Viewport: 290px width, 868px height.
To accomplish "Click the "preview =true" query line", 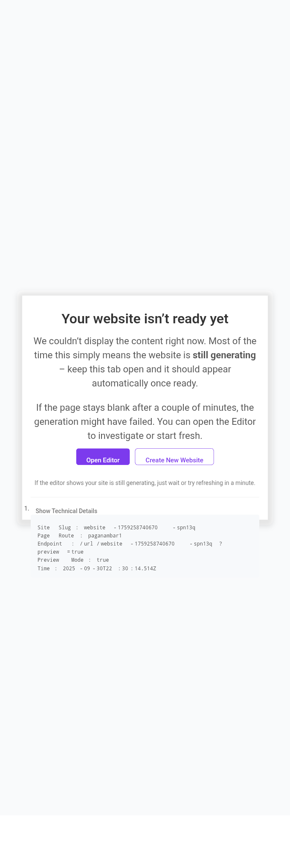I will tap(60, 552).
